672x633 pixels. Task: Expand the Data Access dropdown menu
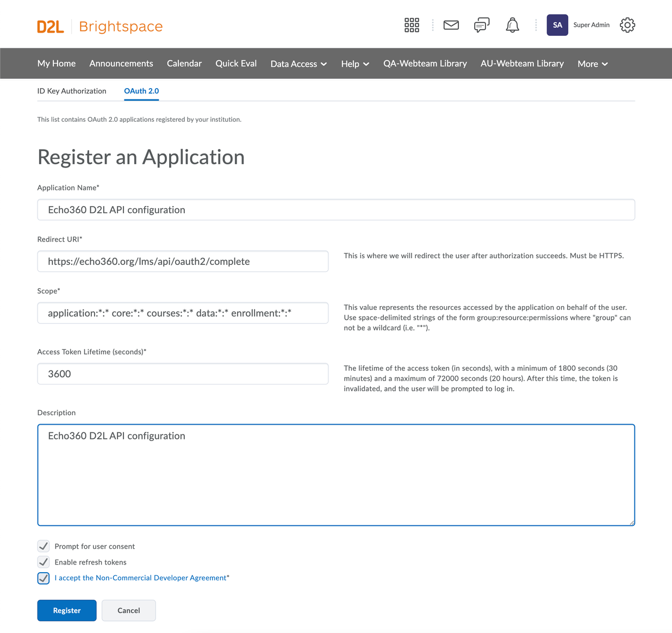click(298, 64)
